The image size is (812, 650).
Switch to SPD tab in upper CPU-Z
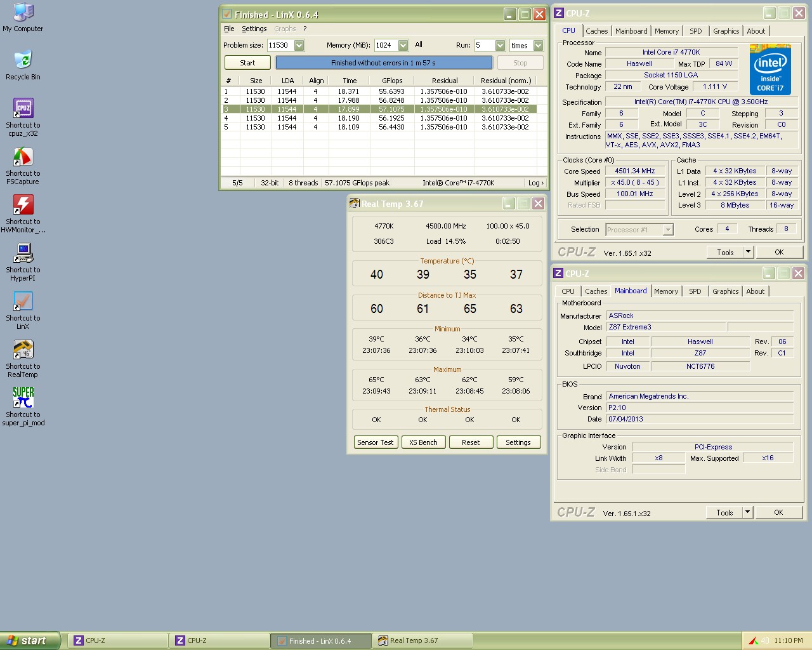click(696, 31)
